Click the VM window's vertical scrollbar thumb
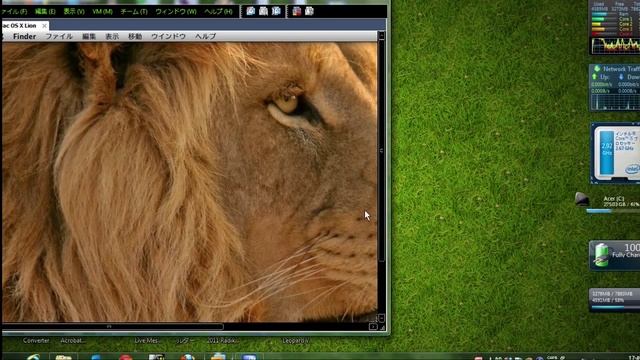The image size is (640, 360). click(382, 151)
